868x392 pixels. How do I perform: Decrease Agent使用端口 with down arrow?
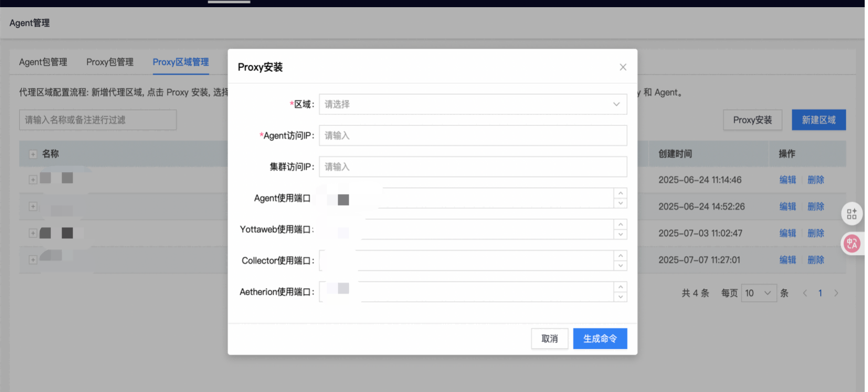point(621,203)
